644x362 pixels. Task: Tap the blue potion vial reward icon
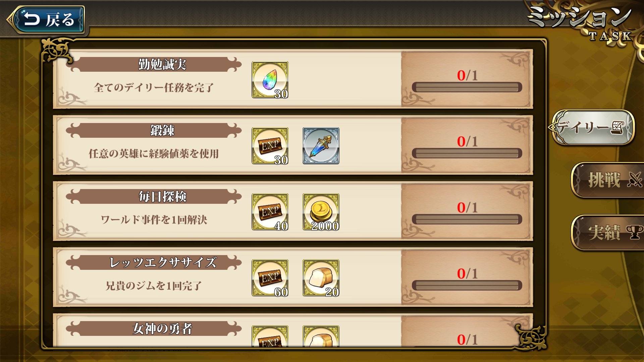(x=321, y=146)
